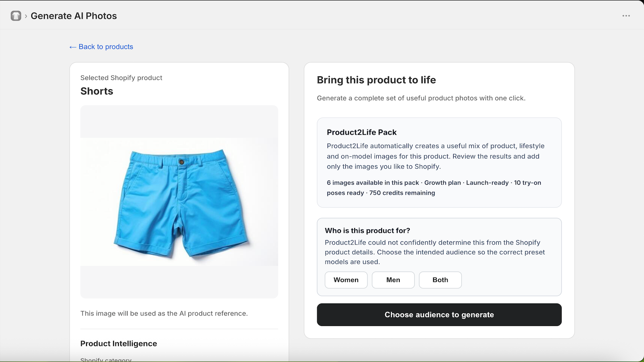The image size is (644, 362).
Task: Choose Both as the intended audience
Action: coord(440,280)
